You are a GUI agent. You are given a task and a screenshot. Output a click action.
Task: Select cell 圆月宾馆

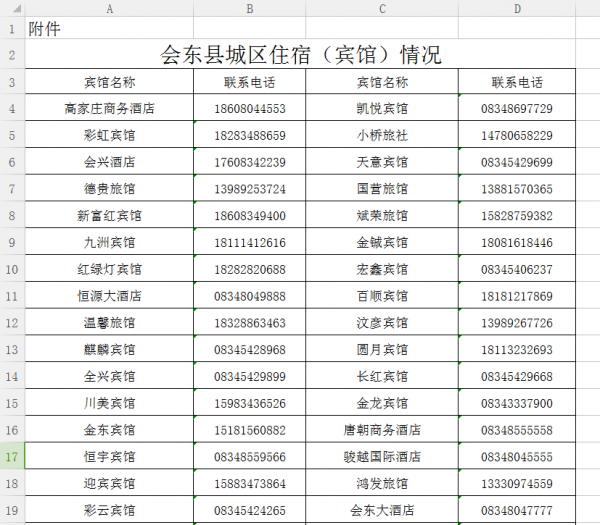coord(382,349)
